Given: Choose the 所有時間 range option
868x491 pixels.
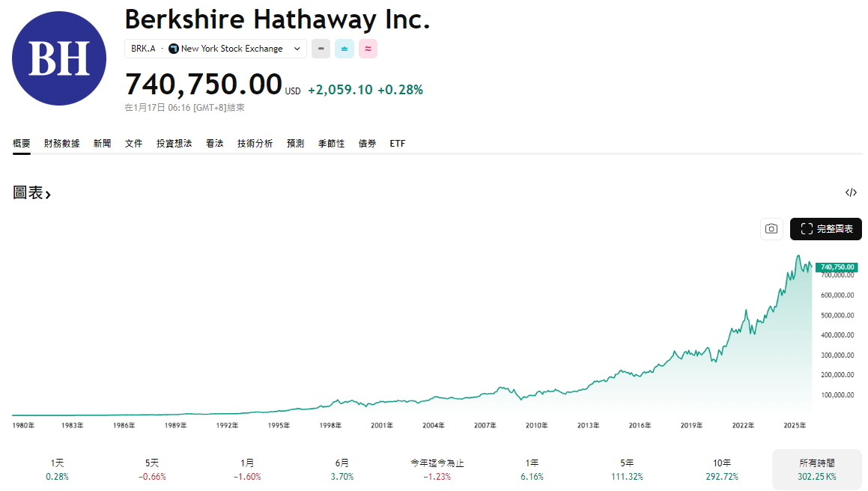Looking at the screenshot, I should click(x=816, y=469).
